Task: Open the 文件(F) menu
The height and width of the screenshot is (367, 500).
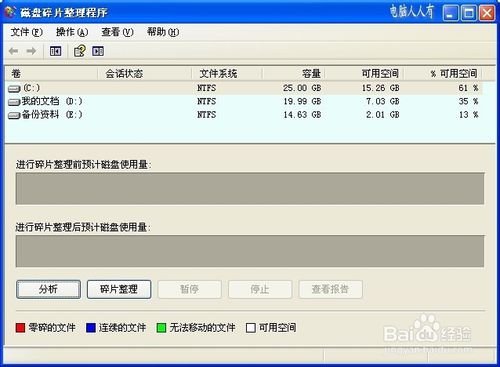Action: [27, 32]
